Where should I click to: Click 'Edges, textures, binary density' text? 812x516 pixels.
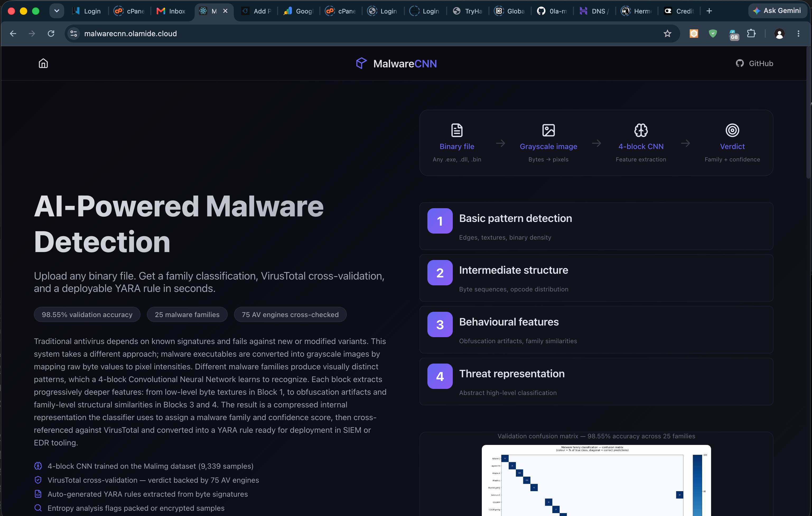click(505, 238)
